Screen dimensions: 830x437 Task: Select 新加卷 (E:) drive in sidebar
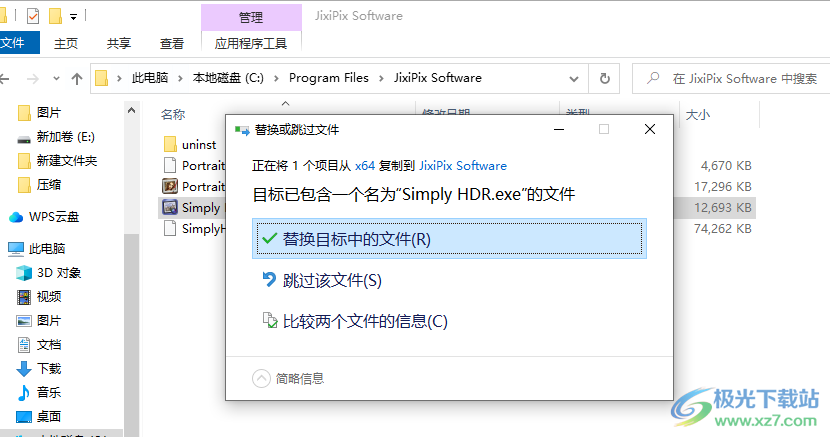click(56, 137)
